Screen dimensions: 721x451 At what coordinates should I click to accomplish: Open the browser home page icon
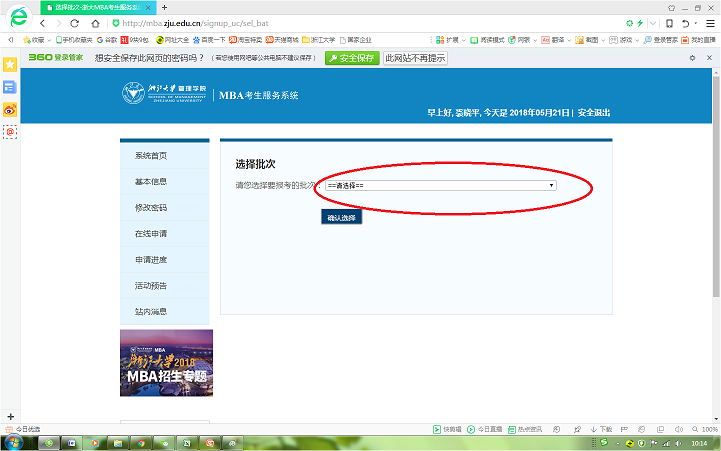point(95,23)
